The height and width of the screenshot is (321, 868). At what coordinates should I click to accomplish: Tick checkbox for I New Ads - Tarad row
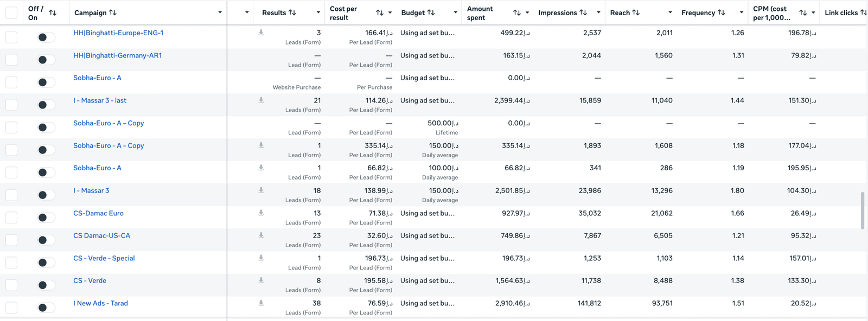click(11, 307)
